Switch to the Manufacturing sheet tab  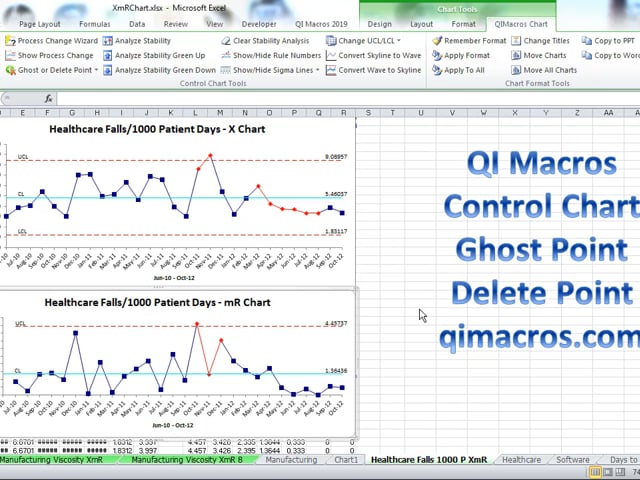click(291, 460)
